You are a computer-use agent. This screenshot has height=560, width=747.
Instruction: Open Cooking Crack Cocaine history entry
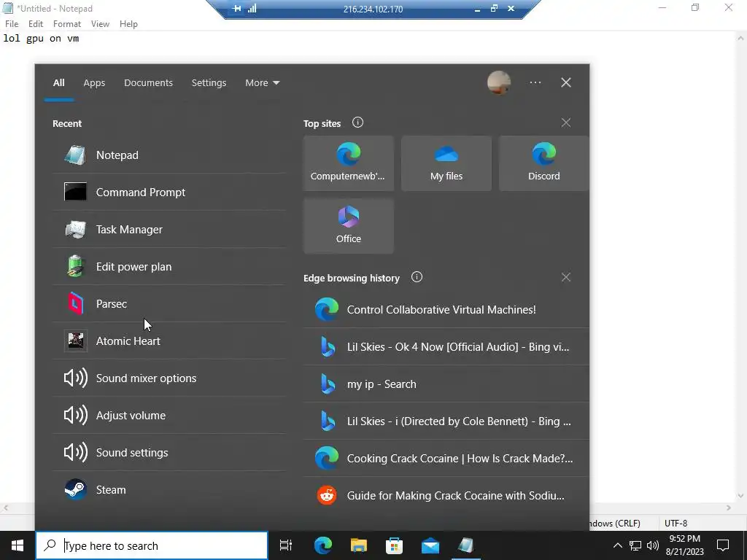446,458
